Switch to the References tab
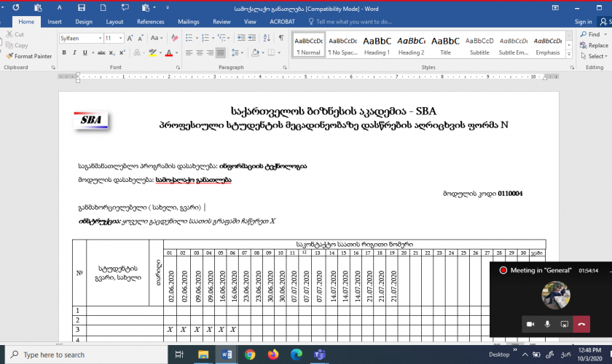The width and height of the screenshot is (612, 364). coord(150,22)
